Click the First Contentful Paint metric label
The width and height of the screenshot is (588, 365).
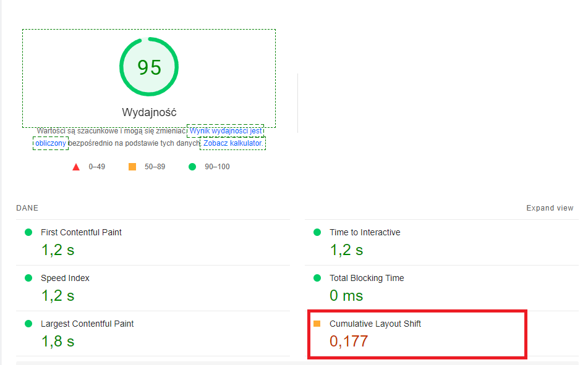point(81,232)
